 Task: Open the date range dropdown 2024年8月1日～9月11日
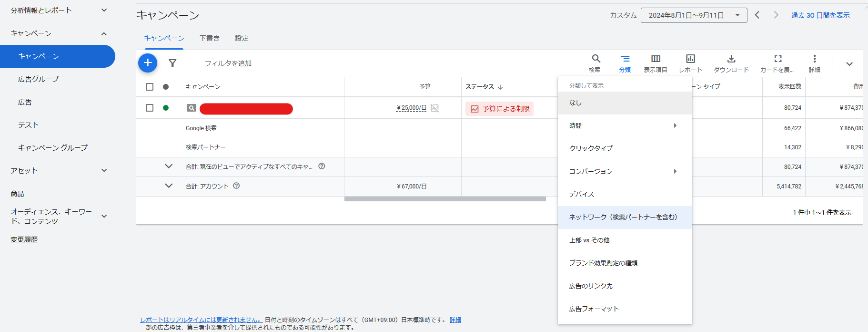pyautogui.click(x=694, y=15)
